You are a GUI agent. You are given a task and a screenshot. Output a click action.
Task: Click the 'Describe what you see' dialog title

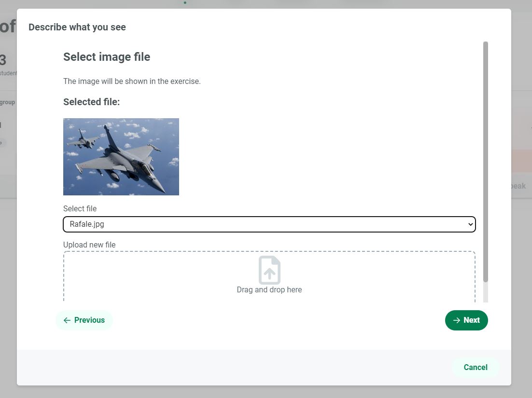pos(77,27)
